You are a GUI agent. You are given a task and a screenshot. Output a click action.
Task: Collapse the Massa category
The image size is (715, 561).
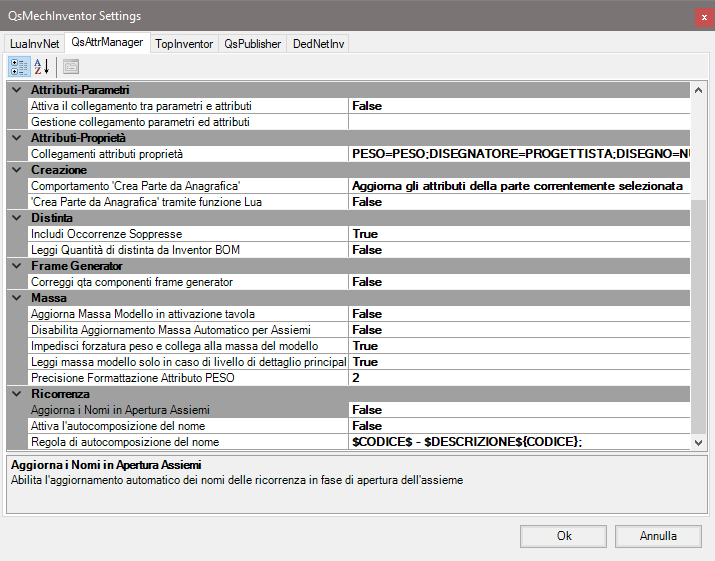pyautogui.click(x=17, y=298)
